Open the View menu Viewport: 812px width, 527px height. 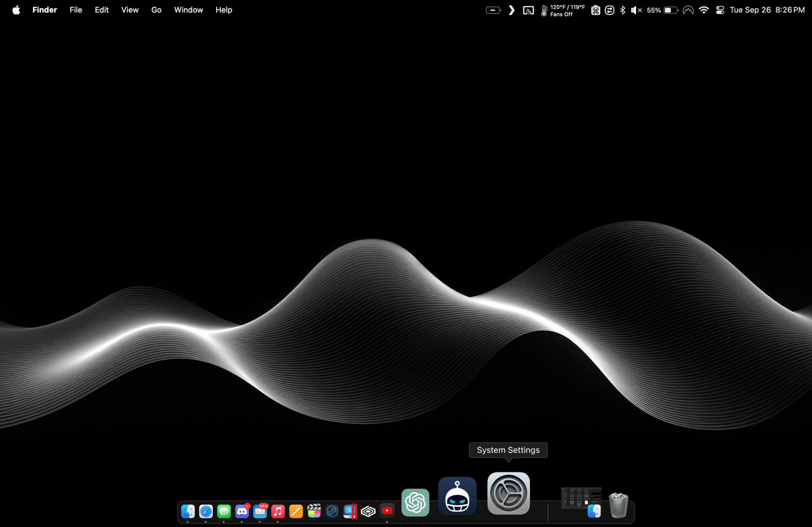[x=130, y=10]
